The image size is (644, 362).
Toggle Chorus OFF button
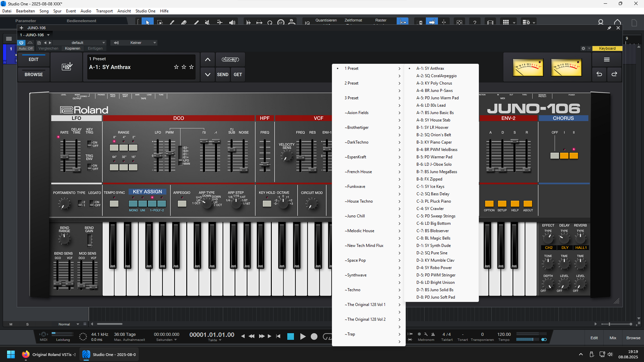click(555, 156)
